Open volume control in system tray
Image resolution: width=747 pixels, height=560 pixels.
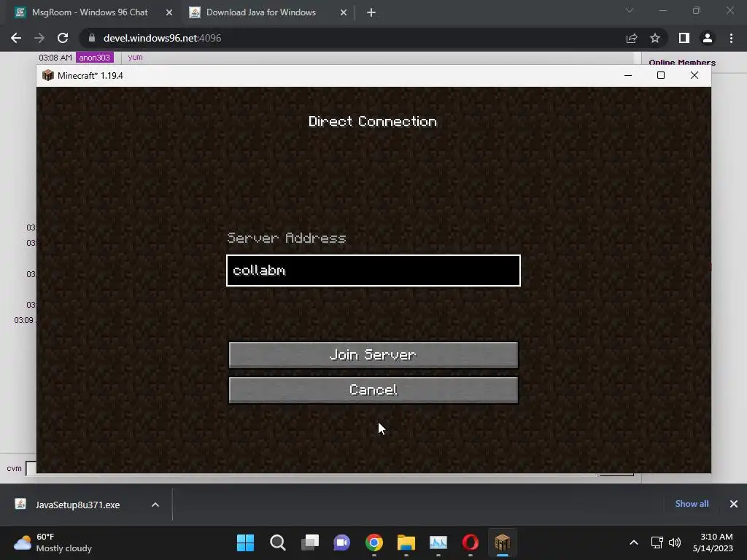[675, 542]
